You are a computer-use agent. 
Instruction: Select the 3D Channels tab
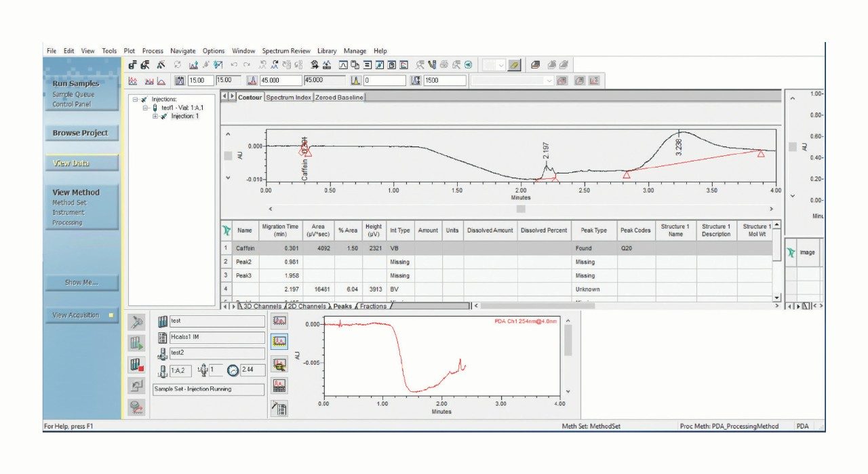[261, 307]
